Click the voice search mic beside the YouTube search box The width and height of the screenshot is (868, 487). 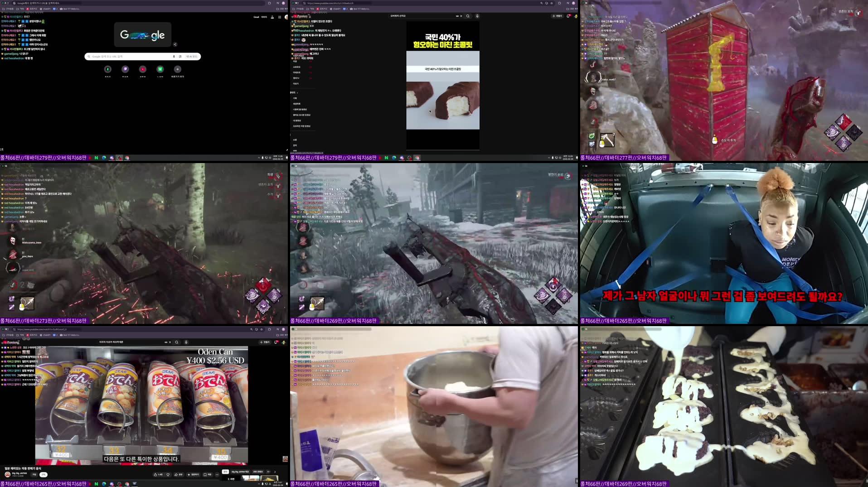tap(477, 16)
